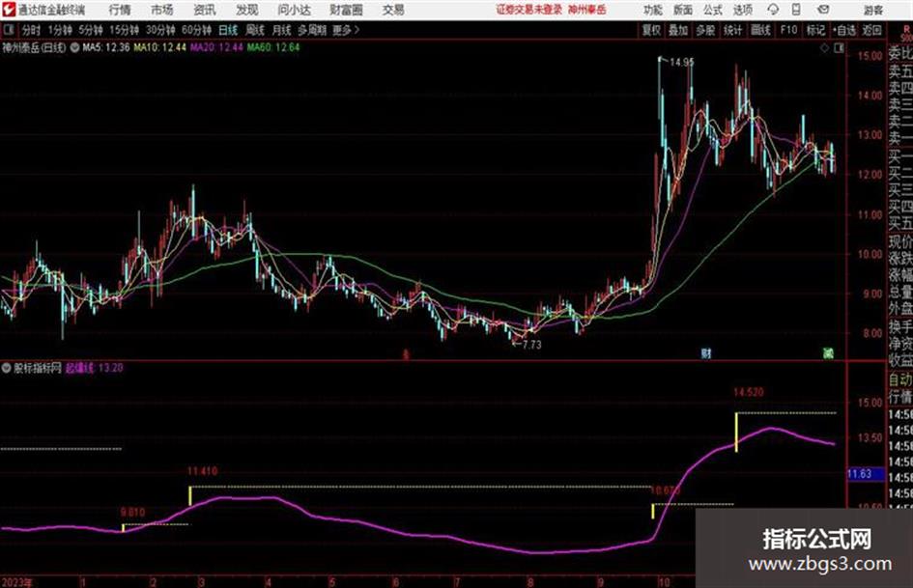Switch to 分时 period tab
Image resolution: width=913 pixels, height=588 pixels.
point(30,30)
